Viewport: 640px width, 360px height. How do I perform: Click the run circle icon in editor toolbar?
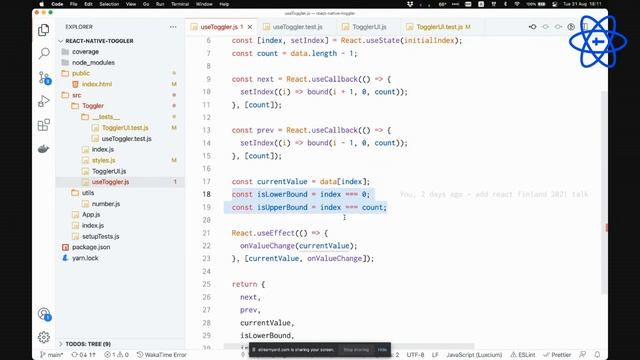[x=571, y=27]
